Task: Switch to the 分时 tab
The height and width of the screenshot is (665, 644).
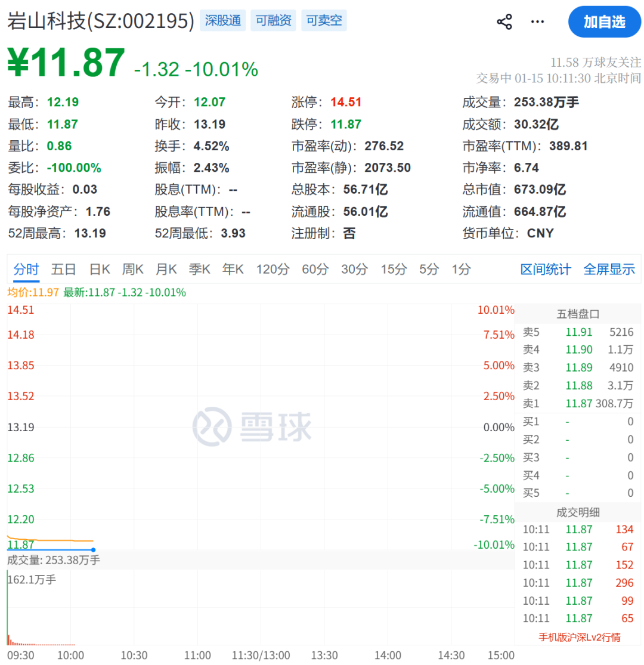Action: point(25,269)
